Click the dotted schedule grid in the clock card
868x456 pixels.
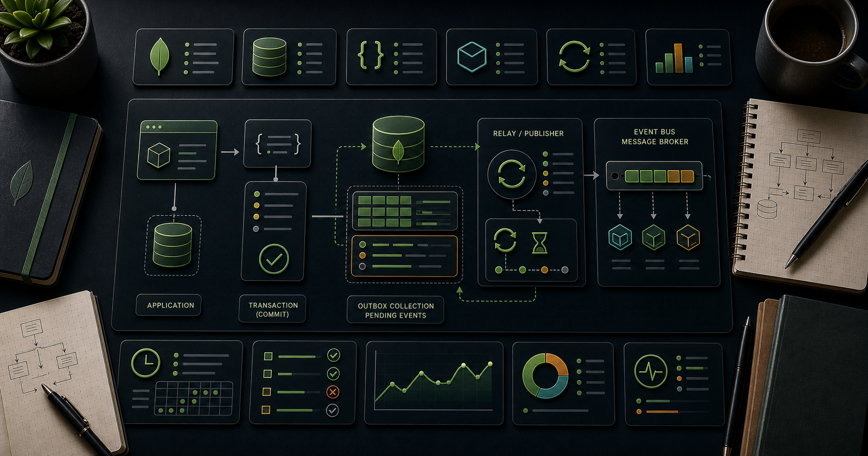pyautogui.click(x=194, y=399)
